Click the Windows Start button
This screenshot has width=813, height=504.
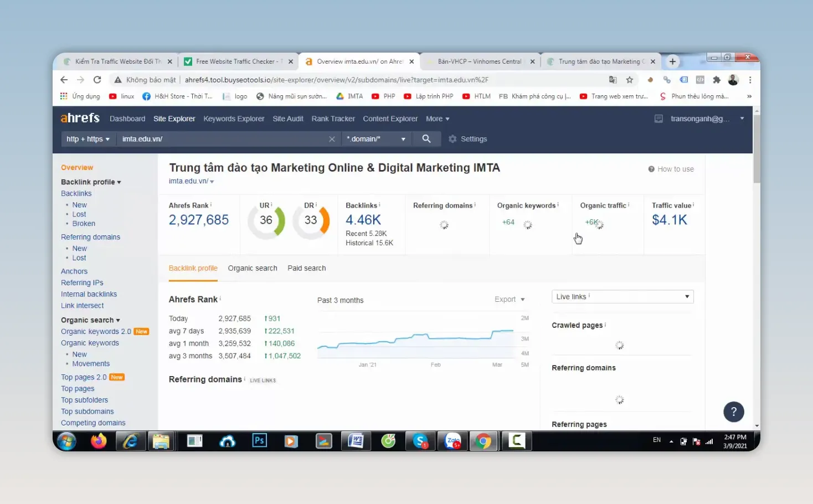66,441
